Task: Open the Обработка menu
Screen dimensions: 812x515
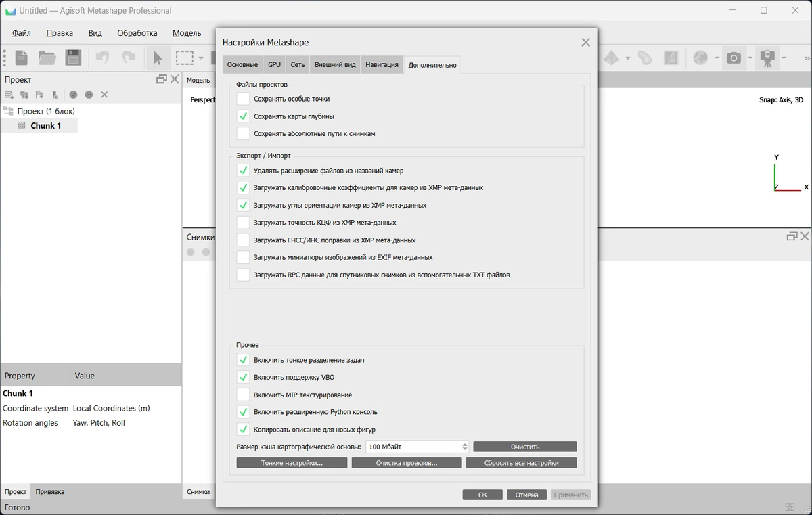Action: (137, 32)
